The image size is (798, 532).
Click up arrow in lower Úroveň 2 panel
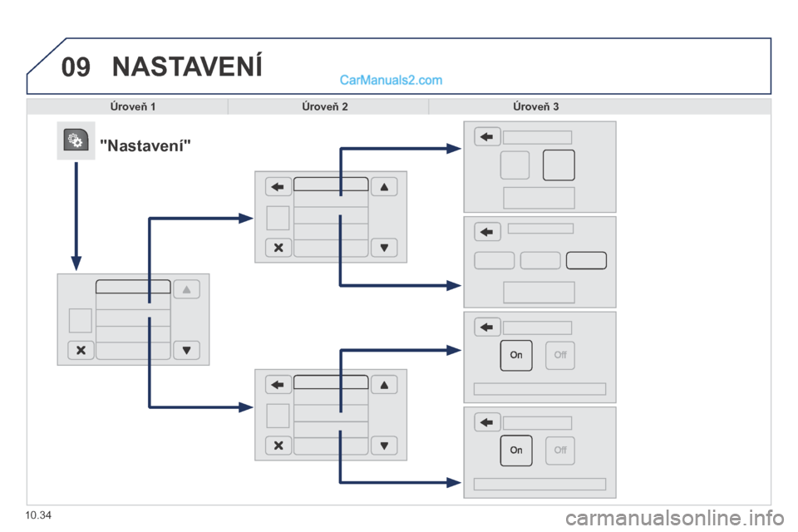tap(384, 385)
